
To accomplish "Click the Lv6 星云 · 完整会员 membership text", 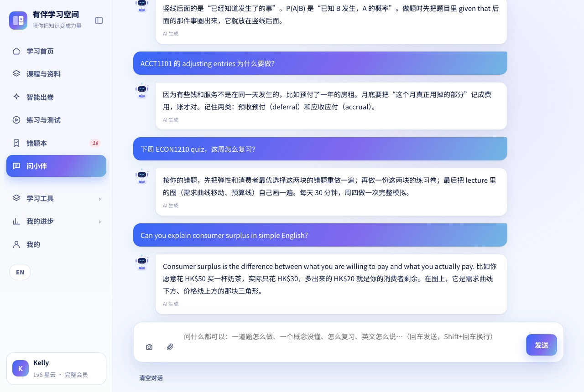I will point(61,375).
